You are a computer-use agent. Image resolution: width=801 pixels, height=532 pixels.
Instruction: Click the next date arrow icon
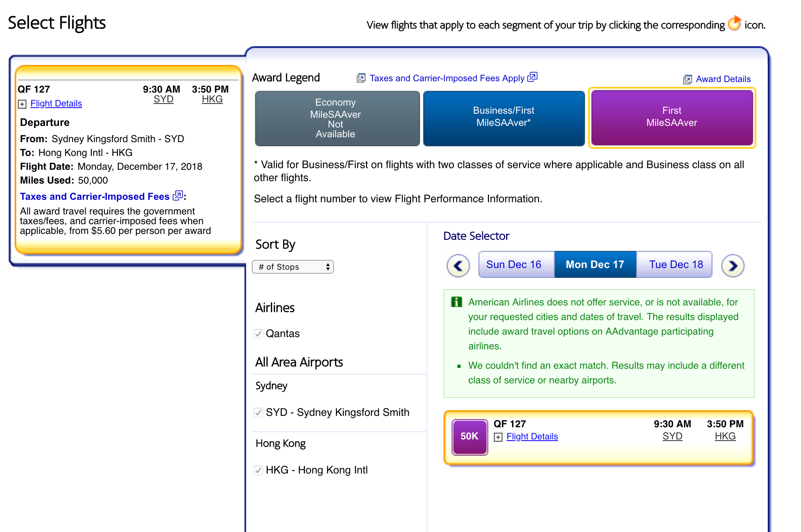[x=733, y=266]
